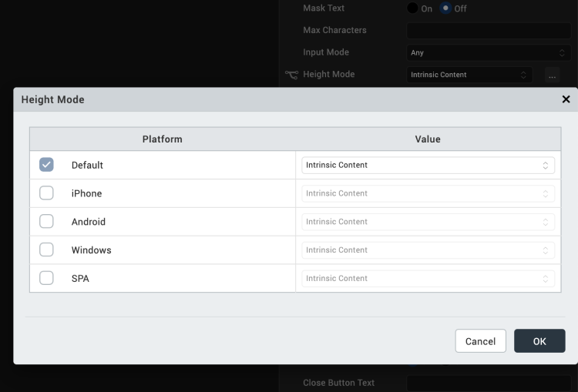The width and height of the screenshot is (578, 392).
Task: Open the Height Mode property dropdown
Action: tap(469, 75)
